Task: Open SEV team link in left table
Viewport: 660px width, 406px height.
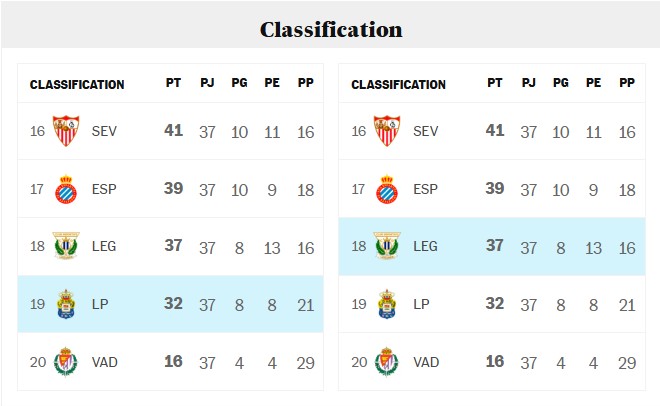Action: click(104, 131)
